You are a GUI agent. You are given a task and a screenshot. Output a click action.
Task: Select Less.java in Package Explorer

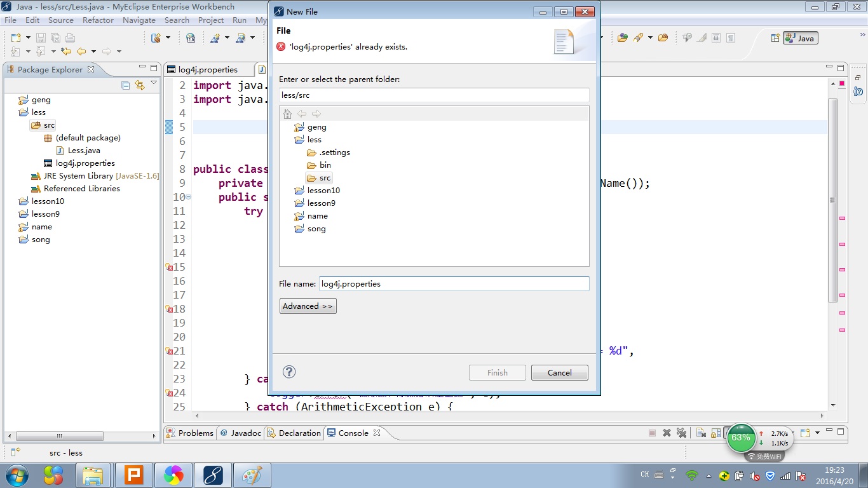pos(78,151)
